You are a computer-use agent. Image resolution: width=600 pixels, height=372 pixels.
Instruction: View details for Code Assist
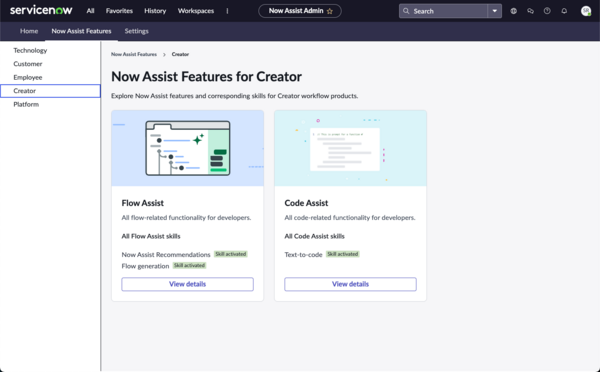pyautogui.click(x=350, y=284)
